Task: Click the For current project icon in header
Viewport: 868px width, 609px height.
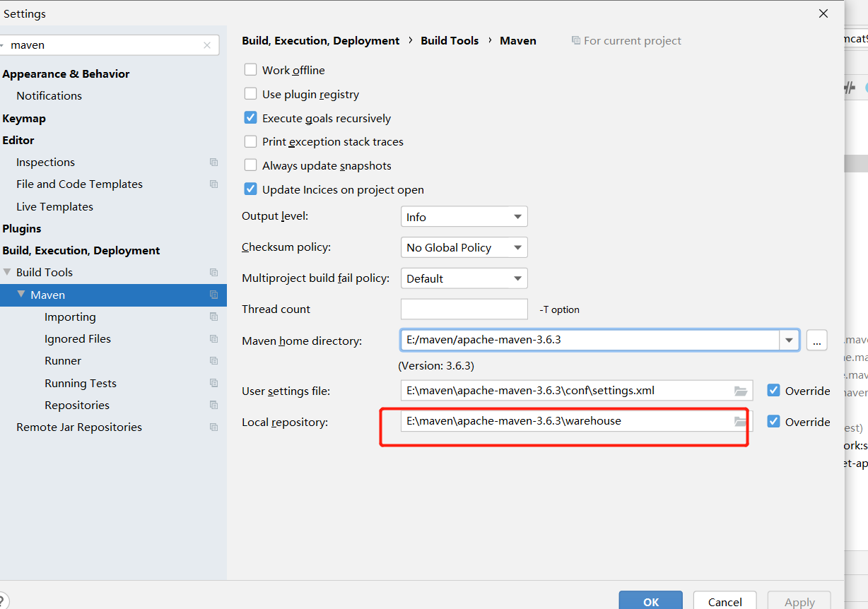Action: 575,41
